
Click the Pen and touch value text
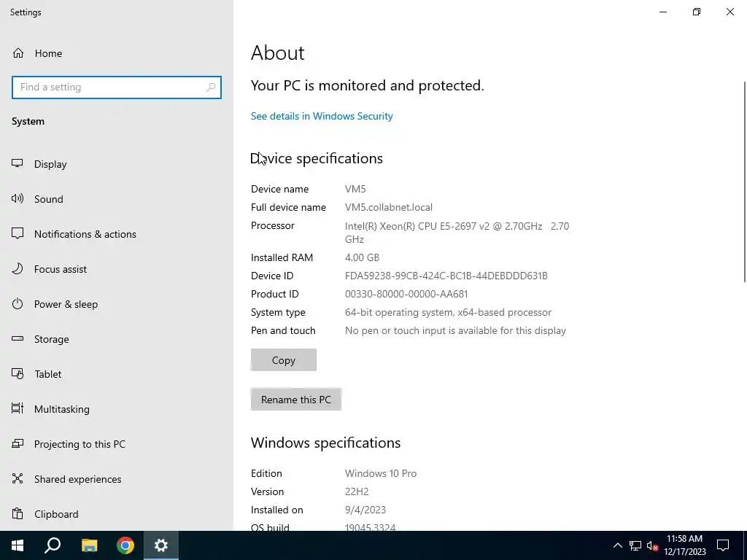point(455,330)
